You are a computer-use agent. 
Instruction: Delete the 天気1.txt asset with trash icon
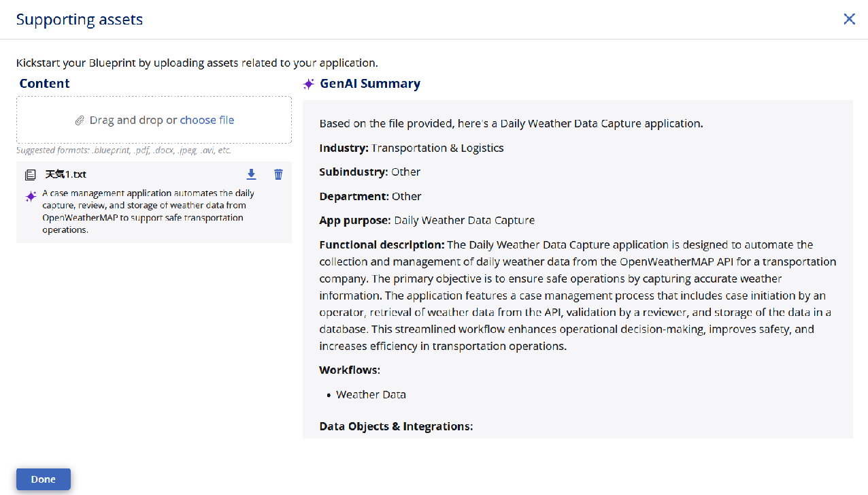point(278,174)
